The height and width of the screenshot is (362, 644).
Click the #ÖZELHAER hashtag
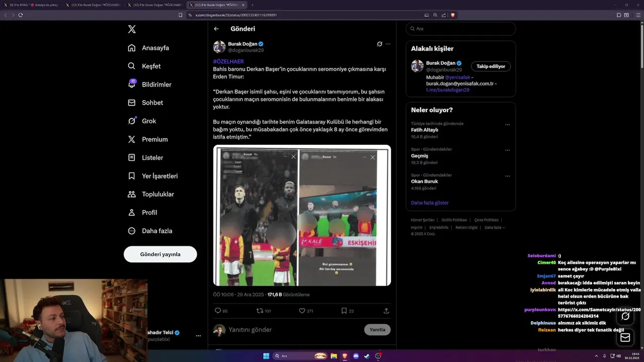[x=228, y=61]
